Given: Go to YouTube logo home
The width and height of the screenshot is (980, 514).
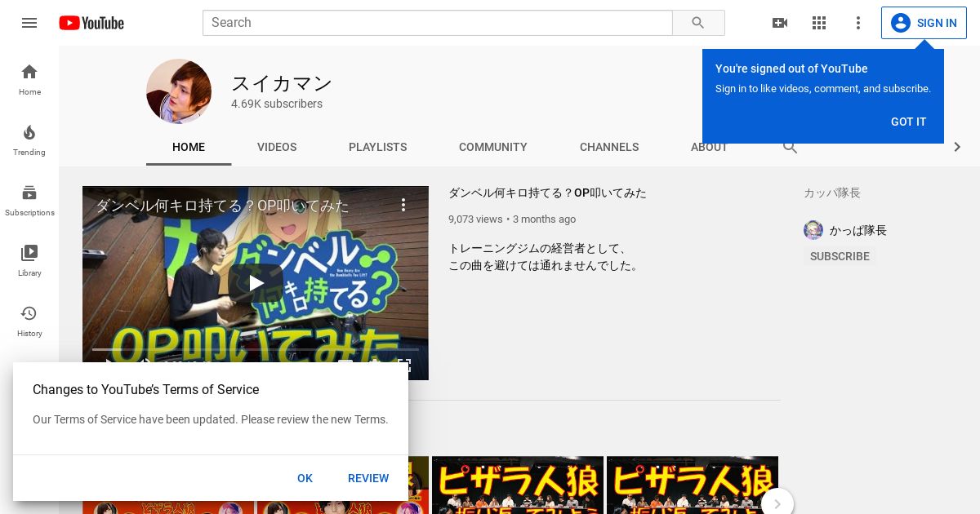Looking at the screenshot, I should click(x=91, y=23).
